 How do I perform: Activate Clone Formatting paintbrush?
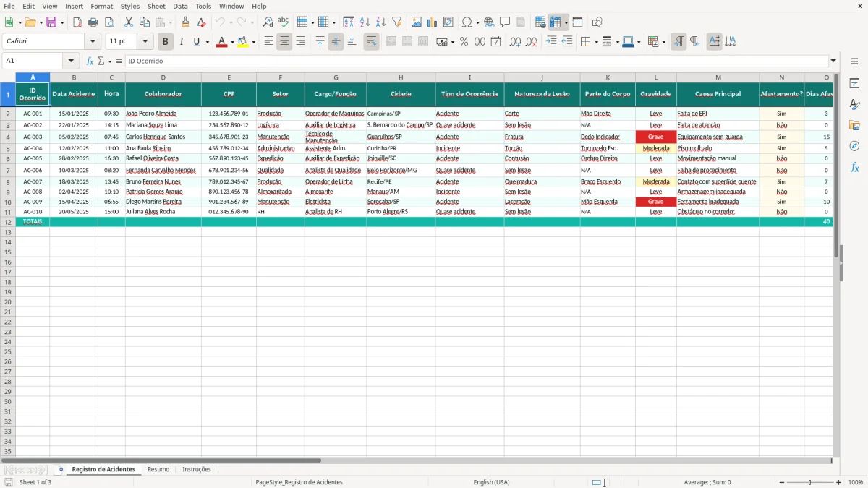click(x=186, y=22)
